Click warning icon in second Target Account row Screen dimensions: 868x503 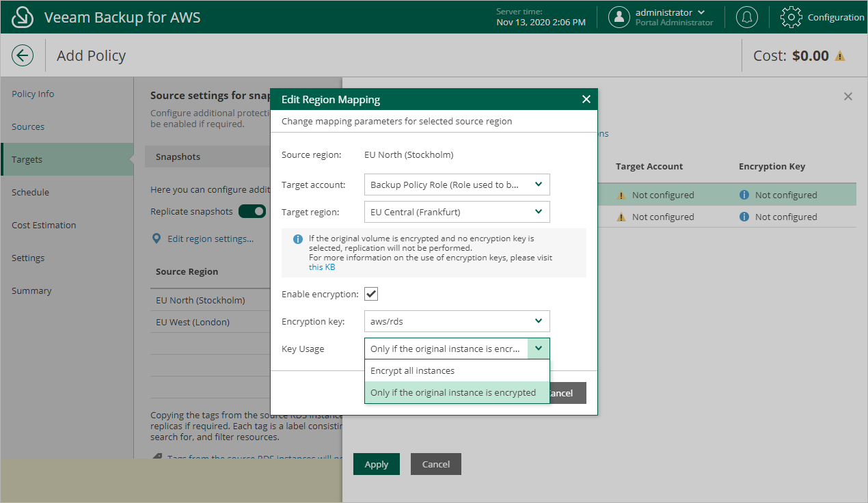click(621, 217)
